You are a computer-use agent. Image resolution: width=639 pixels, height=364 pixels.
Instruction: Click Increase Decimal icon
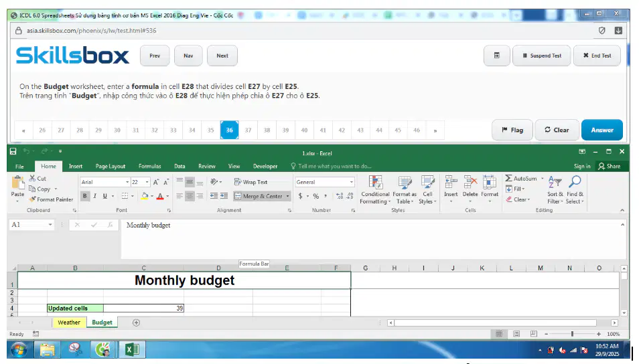pyautogui.click(x=340, y=196)
